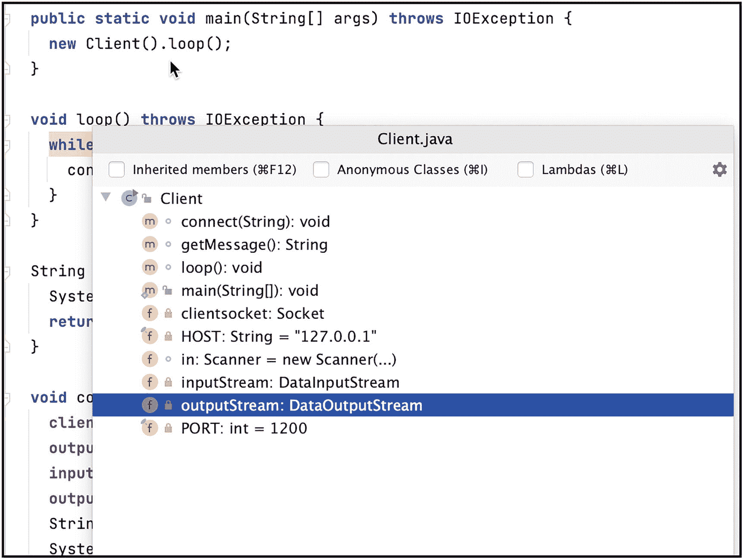Click the lock icon next to PORT

point(168,428)
